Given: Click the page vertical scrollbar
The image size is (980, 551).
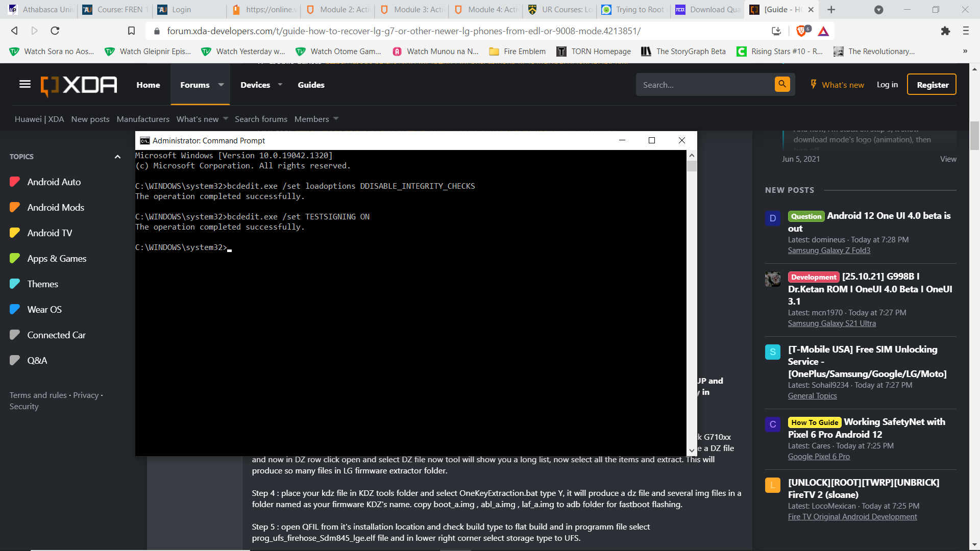Looking at the screenshot, I should [974, 306].
